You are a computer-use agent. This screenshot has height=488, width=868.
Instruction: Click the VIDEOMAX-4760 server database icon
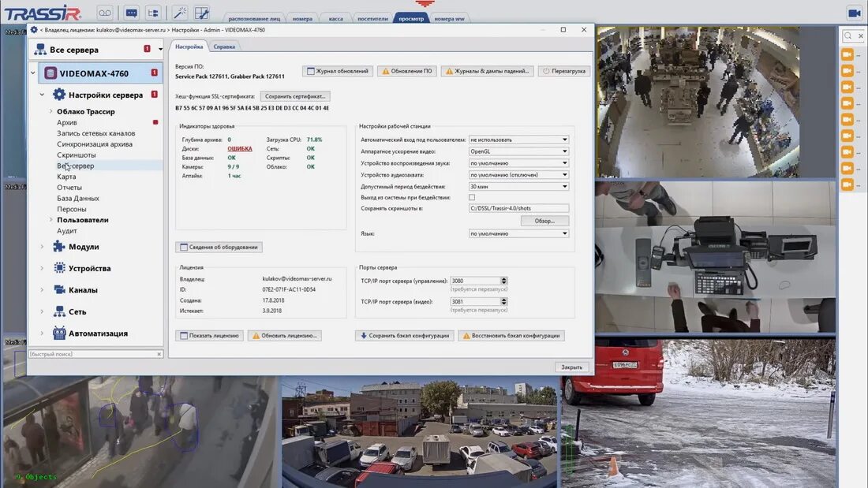click(51, 73)
